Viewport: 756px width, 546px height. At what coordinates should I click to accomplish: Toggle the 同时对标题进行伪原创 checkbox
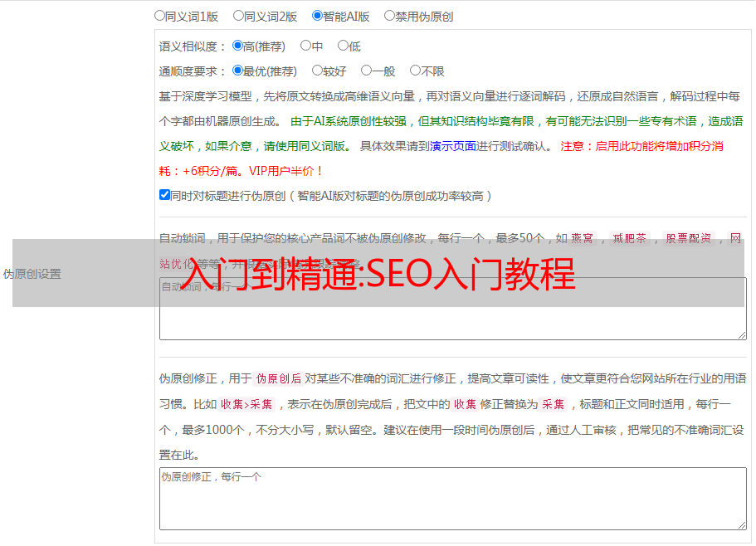click(164, 195)
